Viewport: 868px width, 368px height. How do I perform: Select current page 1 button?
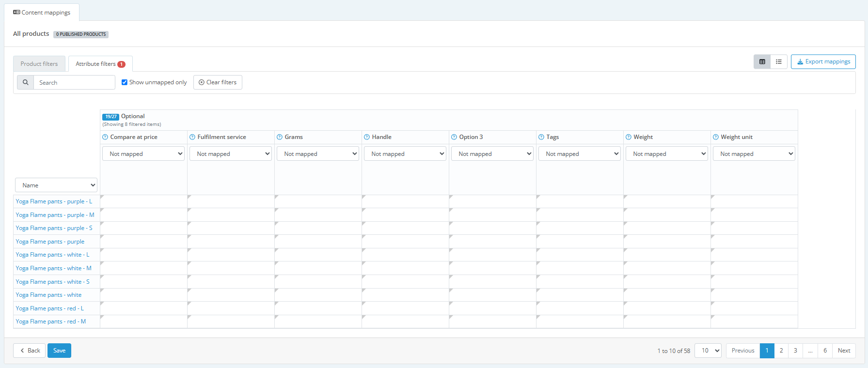(767, 351)
